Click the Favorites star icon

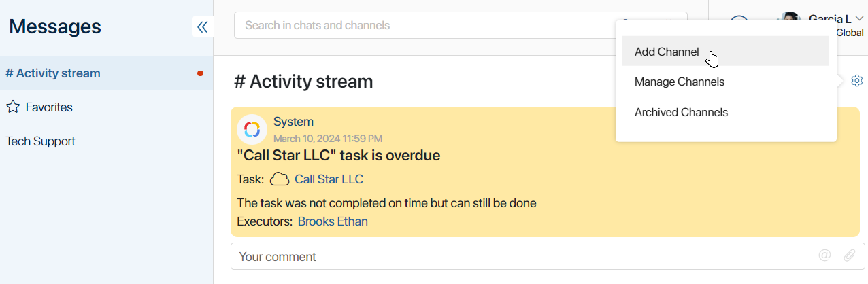(x=12, y=107)
